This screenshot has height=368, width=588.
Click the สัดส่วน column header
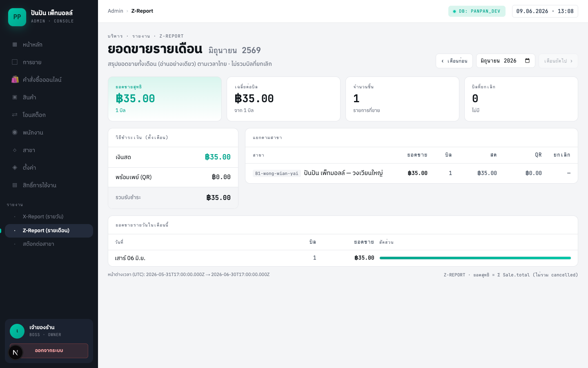(x=386, y=242)
